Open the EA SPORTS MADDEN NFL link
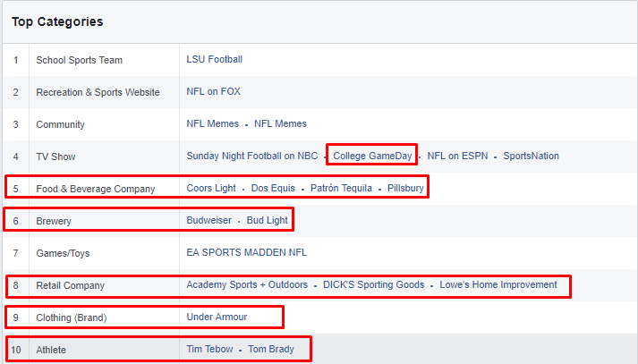Viewport: 638px width, 364px height. click(247, 252)
